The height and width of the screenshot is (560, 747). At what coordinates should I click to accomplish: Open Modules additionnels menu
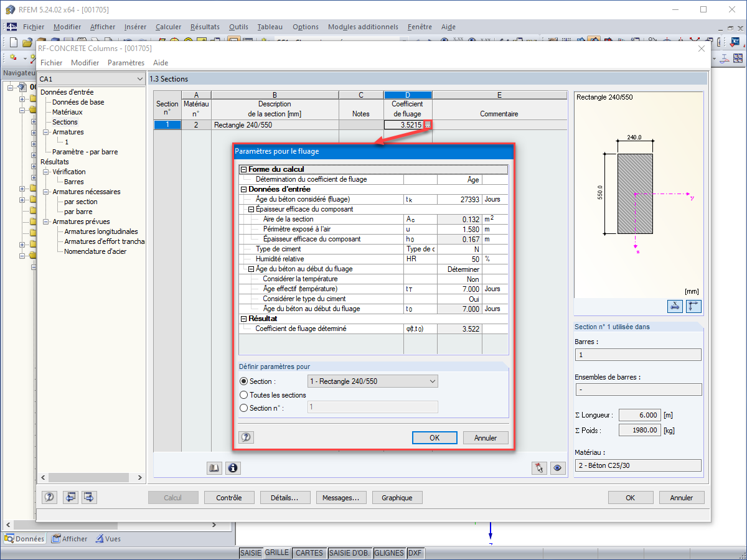pos(363,27)
